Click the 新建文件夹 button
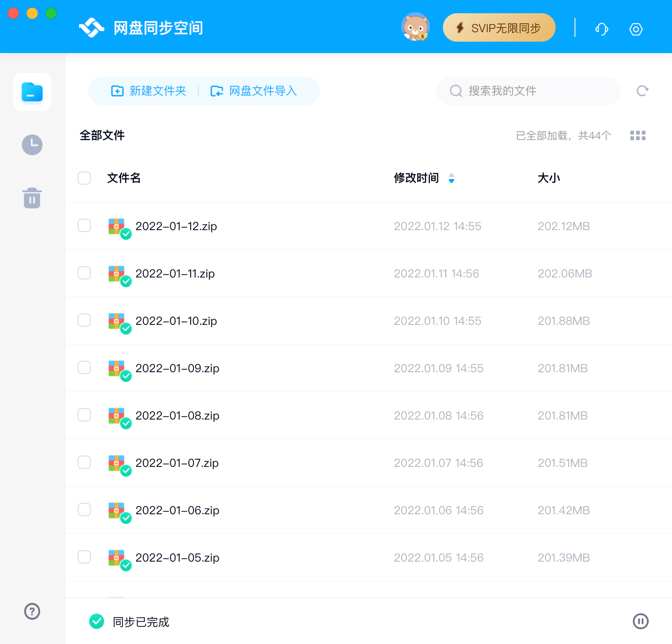The image size is (672, 644). (149, 91)
